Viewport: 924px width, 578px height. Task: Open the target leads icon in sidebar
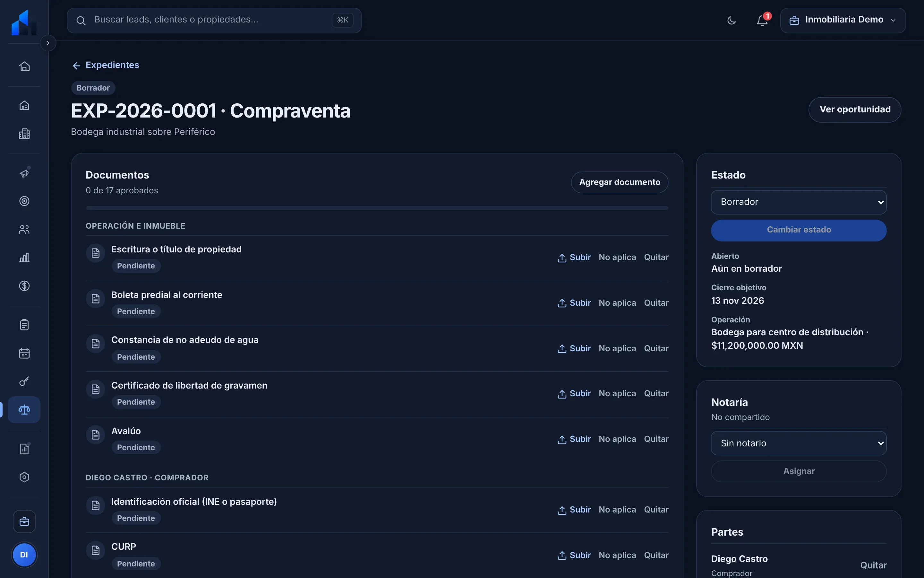pyautogui.click(x=24, y=201)
